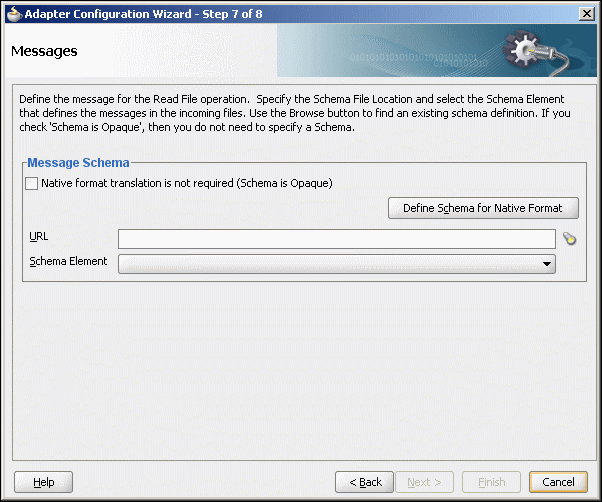The image size is (602, 502).
Task: Open Help for this wizard step
Action: click(43, 482)
